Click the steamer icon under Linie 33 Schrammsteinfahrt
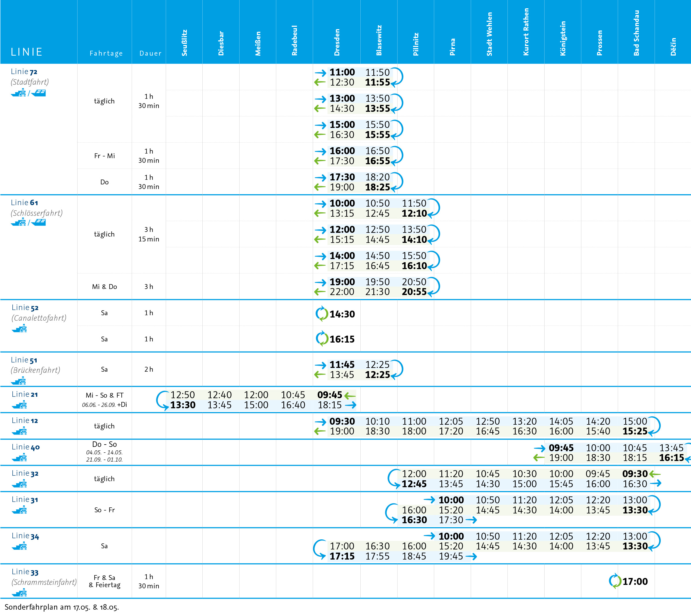Viewport: 691px width, 616px height. (19, 593)
